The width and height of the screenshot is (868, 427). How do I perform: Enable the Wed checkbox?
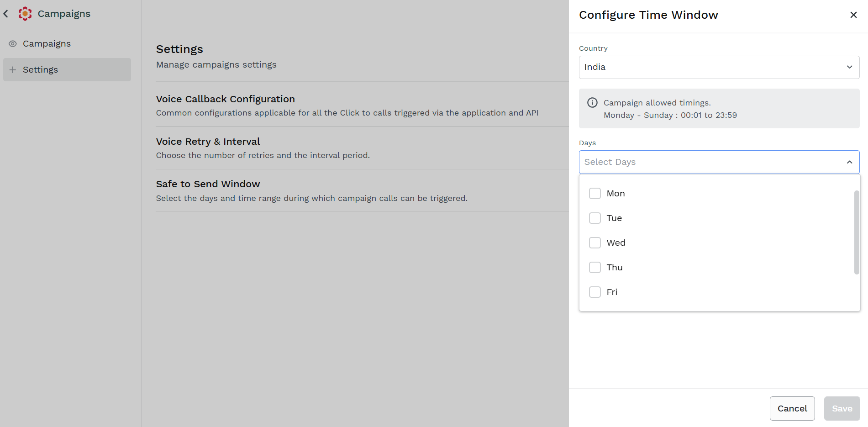[595, 243]
